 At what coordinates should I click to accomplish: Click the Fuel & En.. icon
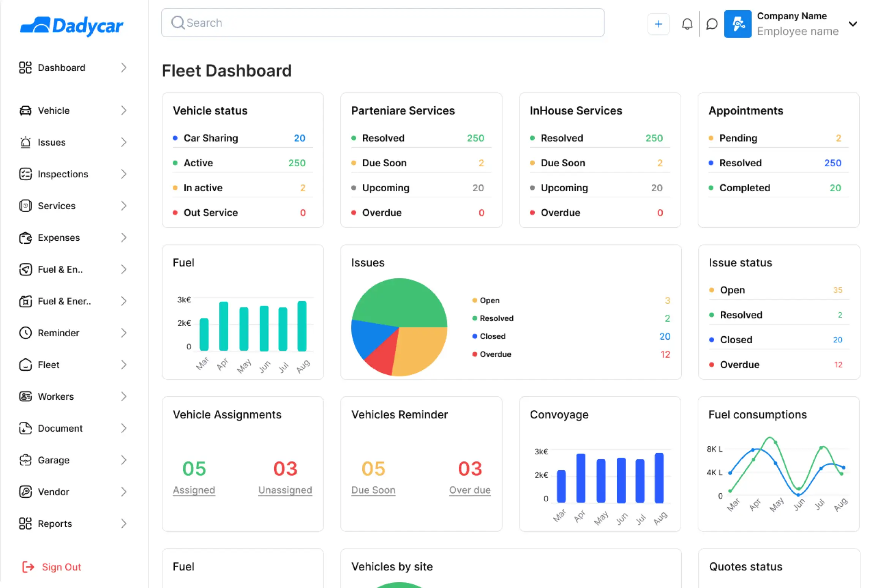[x=25, y=270]
